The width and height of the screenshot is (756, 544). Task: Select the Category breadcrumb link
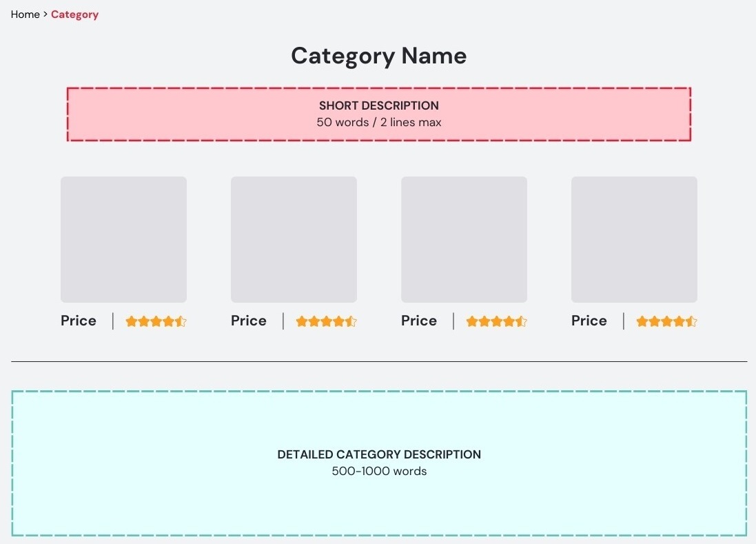pos(74,14)
